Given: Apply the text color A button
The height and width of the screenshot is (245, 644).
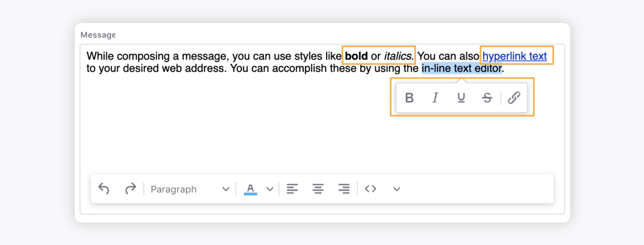Looking at the screenshot, I should coord(250,189).
